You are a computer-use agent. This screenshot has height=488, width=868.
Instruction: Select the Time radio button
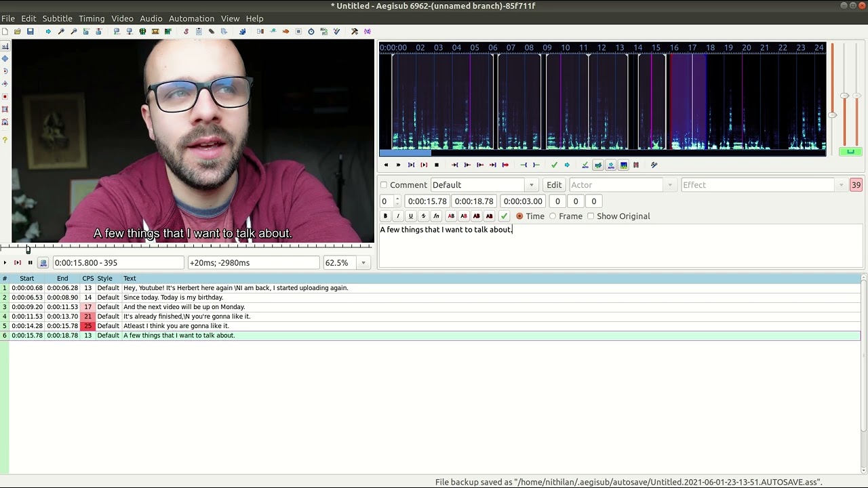519,216
